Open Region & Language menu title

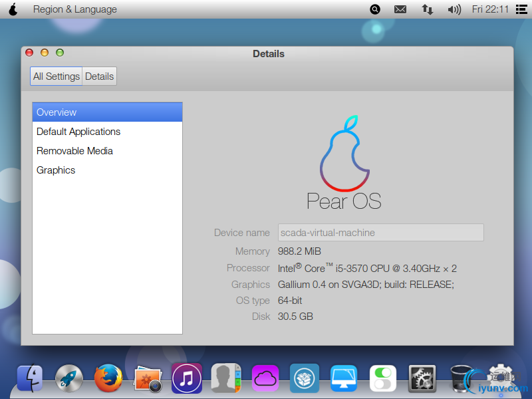click(75, 9)
